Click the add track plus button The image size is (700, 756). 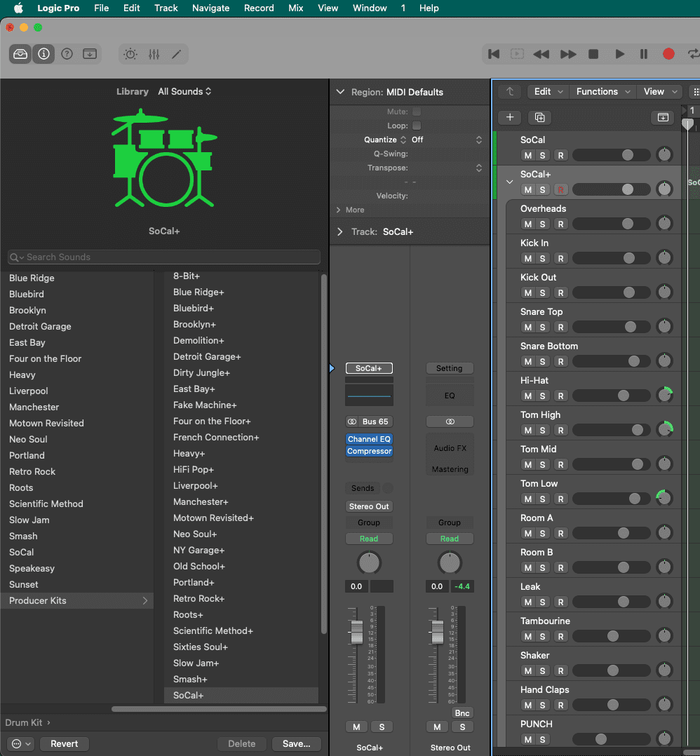point(510,118)
